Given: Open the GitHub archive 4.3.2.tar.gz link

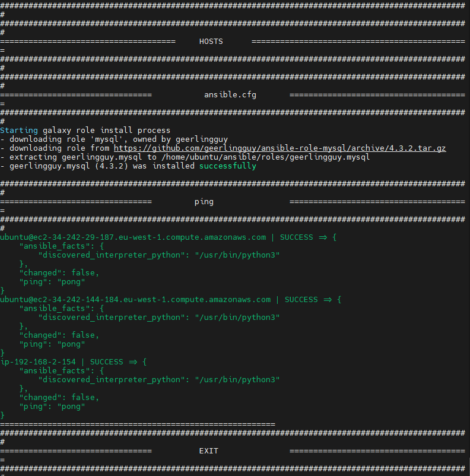Looking at the screenshot, I should [280, 148].
